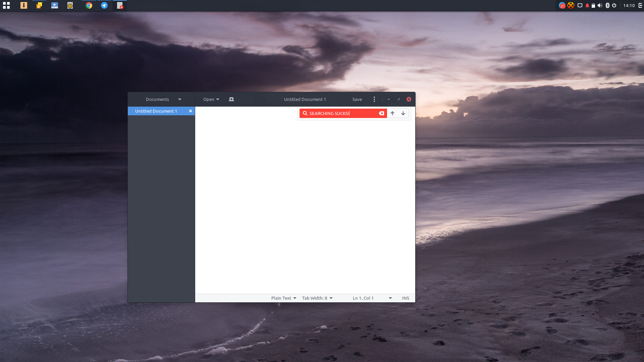Save the document with the Save button
This screenshot has height=362, width=644.
(x=357, y=99)
